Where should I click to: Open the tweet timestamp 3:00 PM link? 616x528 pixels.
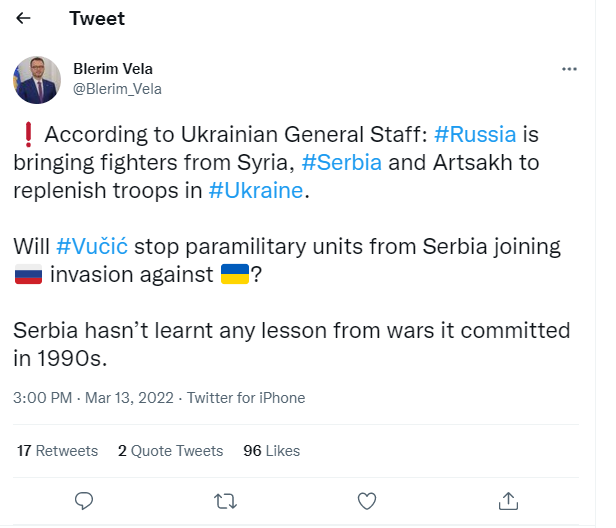(x=43, y=398)
